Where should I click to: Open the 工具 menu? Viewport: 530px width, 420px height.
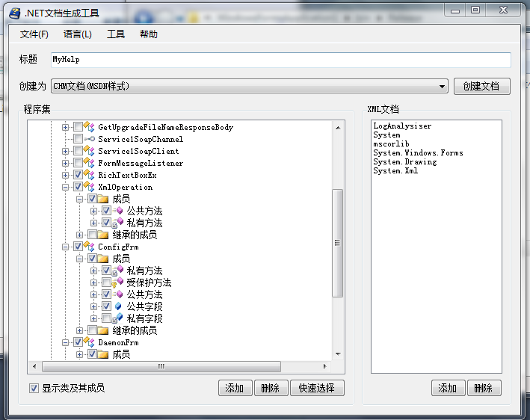pyautogui.click(x=116, y=34)
